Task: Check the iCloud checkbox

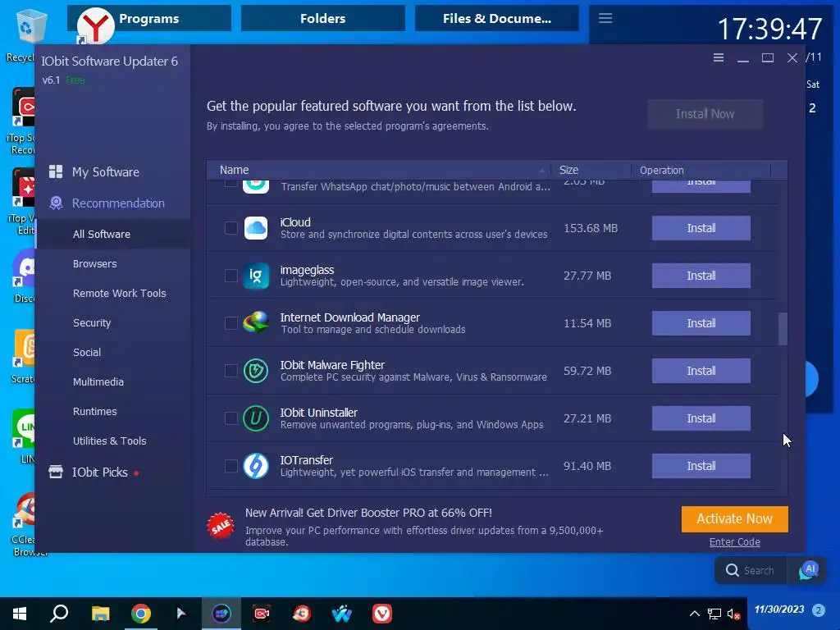Action: 231,228
